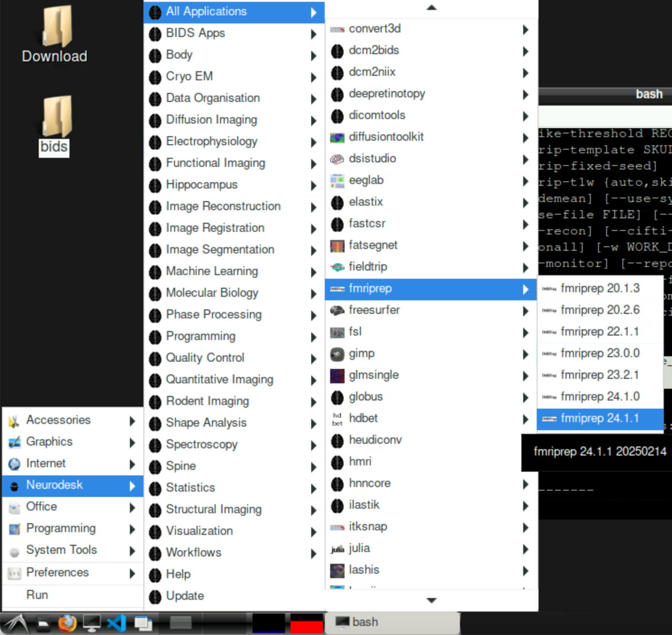Click the glmsingle icon
Screen dimensions: 672x635
coord(337,376)
